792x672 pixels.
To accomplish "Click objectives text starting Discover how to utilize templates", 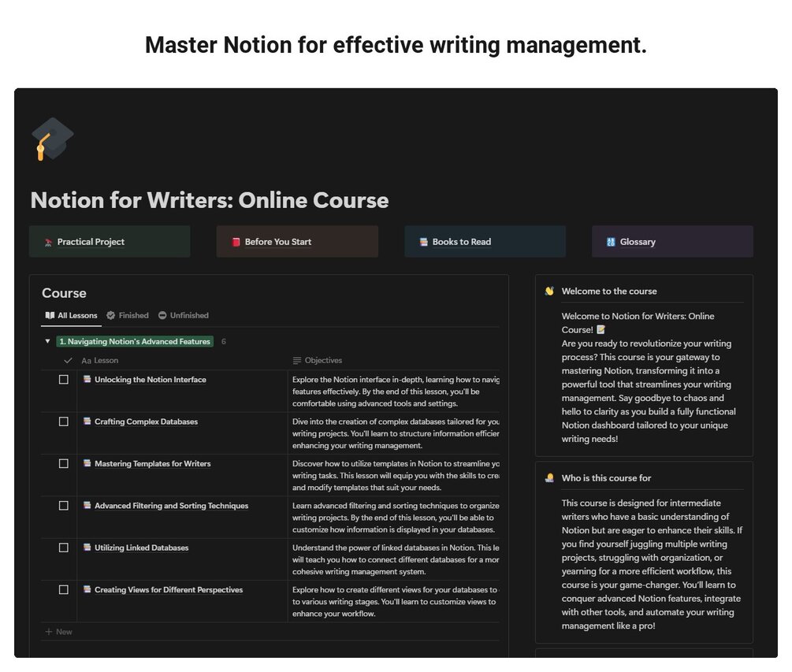I will (396, 475).
